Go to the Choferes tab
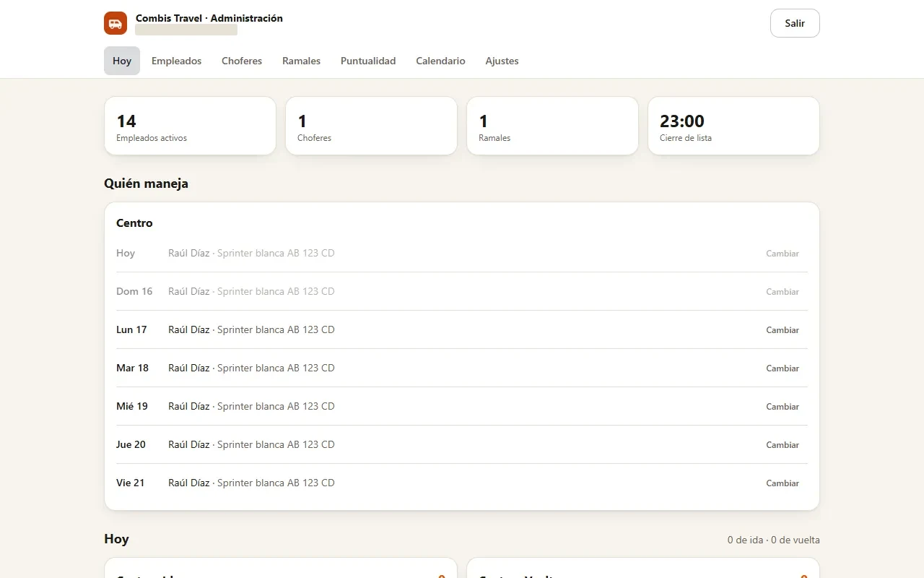 [242, 61]
